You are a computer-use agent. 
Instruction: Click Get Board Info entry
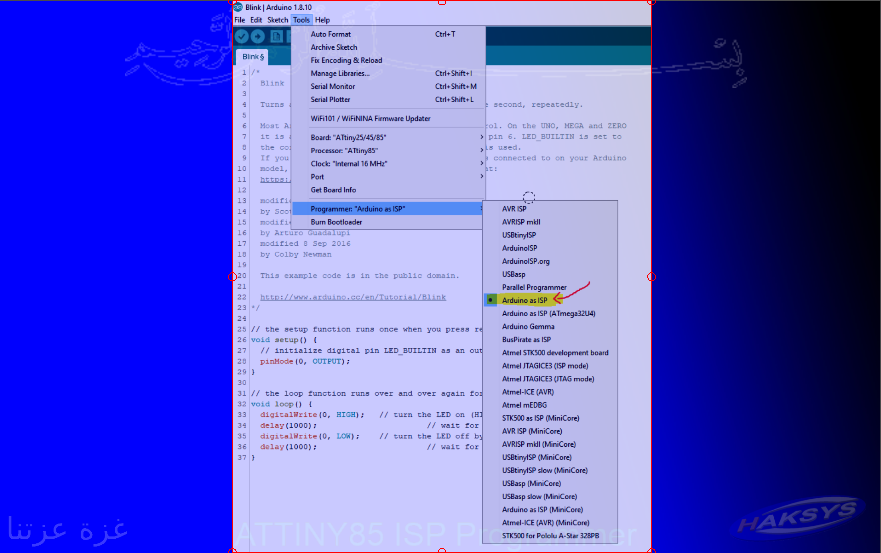[388, 190]
